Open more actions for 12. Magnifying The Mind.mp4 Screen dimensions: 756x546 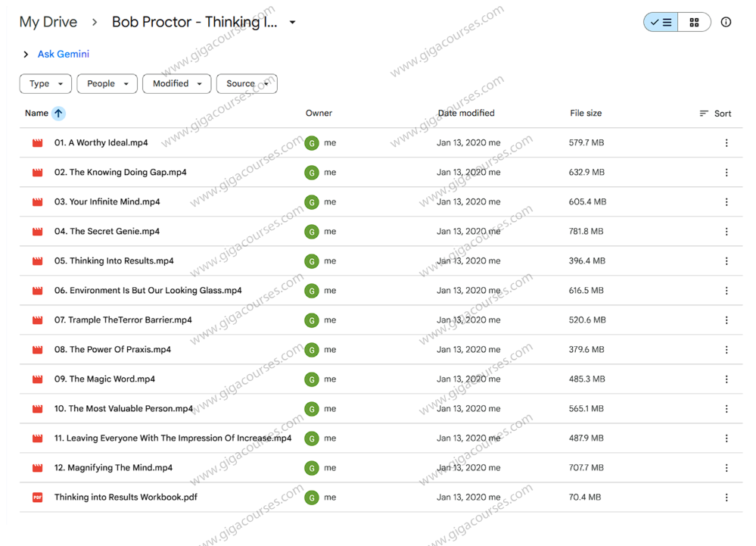726,468
